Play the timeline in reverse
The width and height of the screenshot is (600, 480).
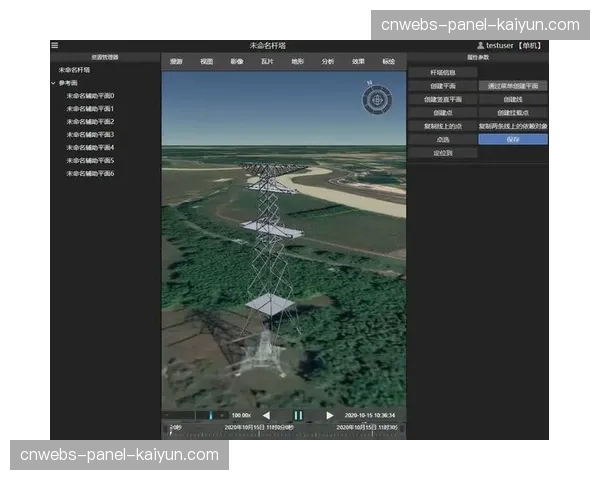pos(266,415)
